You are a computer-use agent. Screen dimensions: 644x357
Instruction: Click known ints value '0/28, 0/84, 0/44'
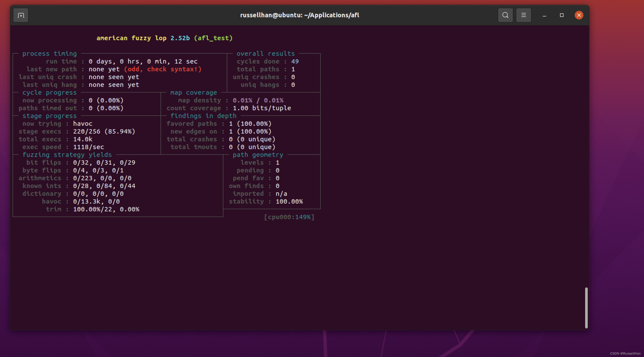click(x=104, y=186)
